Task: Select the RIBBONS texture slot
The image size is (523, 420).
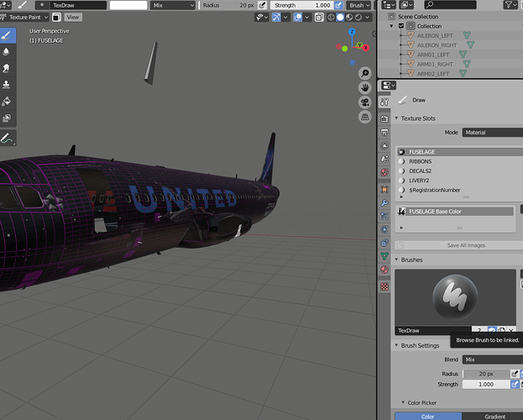Action: pyautogui.click(x=460, y=161)
